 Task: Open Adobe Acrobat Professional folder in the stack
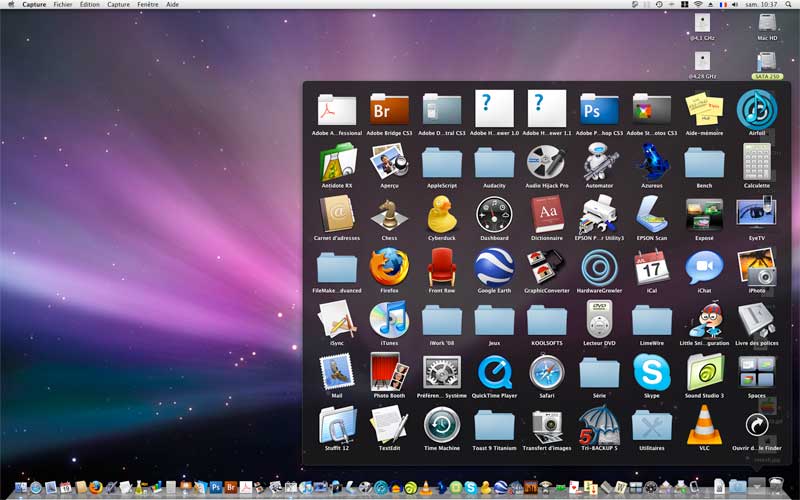click(x=337, y=109)
